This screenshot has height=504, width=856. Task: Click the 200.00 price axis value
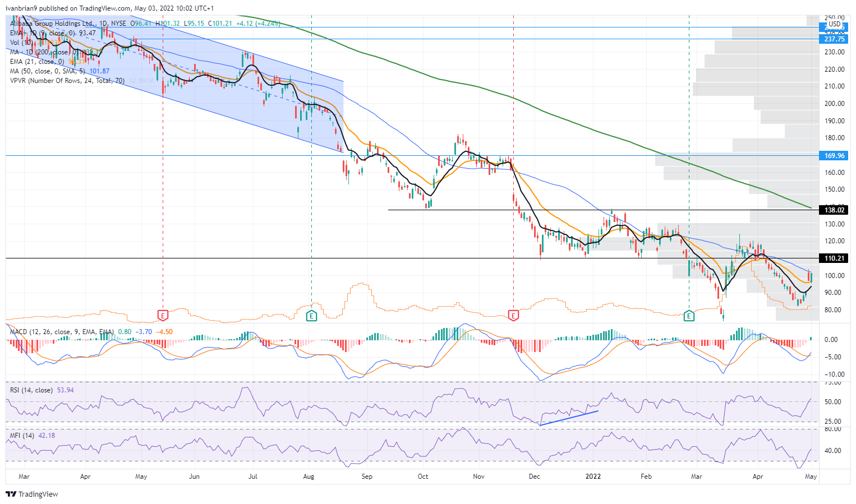[x=834, y=104]
